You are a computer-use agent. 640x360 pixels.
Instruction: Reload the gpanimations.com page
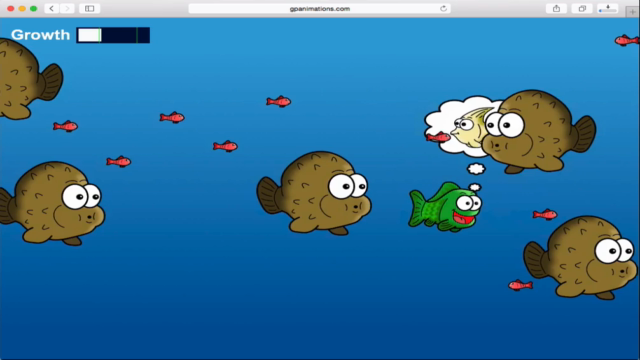443,9
